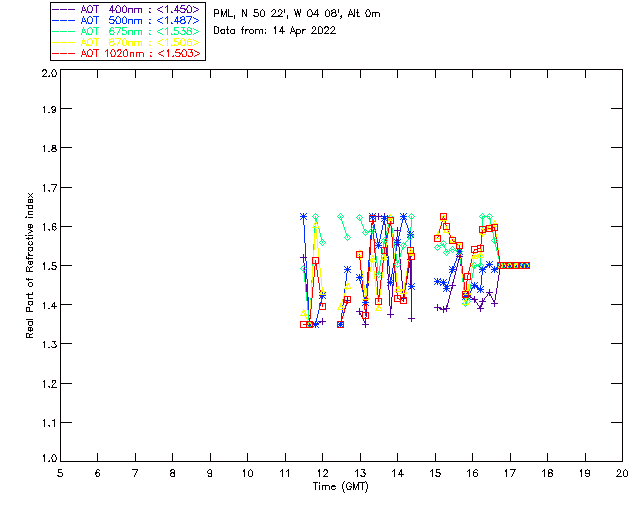Screen dimensions: 640x512
Task: Click the blue dashed line sample in legend
Action: pos(63,20)
